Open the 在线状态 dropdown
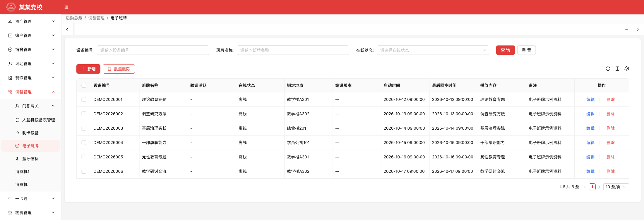644x220 pixels. coord(433,50)
